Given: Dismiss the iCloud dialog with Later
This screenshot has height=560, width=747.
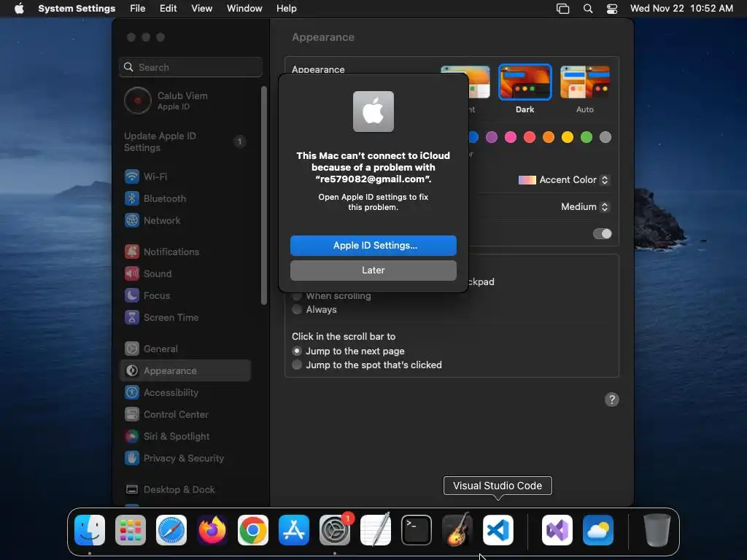Looking at the screenshot, I should coord(373,271).
